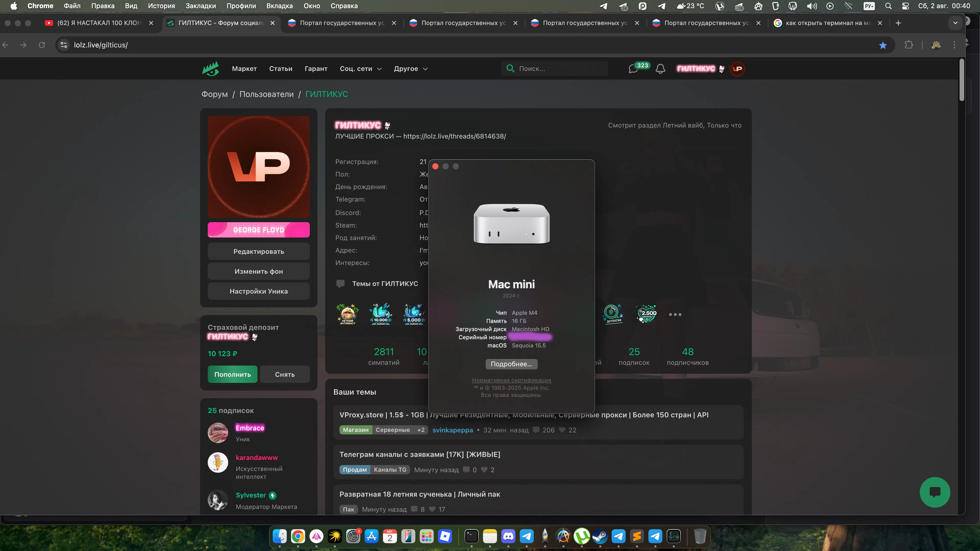Viewport: 980px width, 551px height.
Task: Open the 10.000 likes badge
Action: (381, 314)
